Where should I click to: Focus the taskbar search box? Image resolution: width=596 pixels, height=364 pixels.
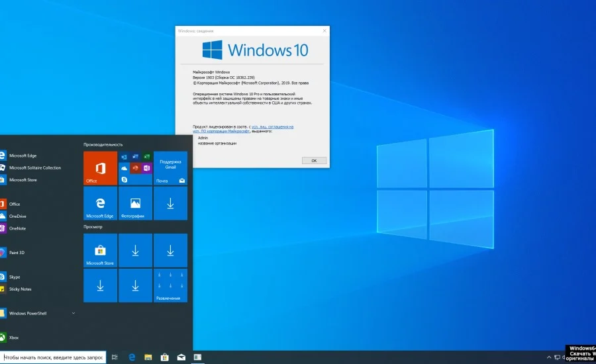[x=53, y=357]
